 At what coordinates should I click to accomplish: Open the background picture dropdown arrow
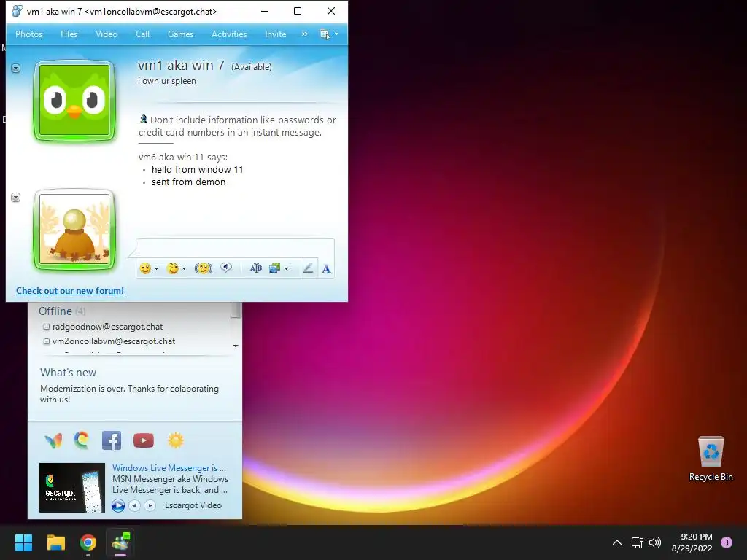point(286,268)
